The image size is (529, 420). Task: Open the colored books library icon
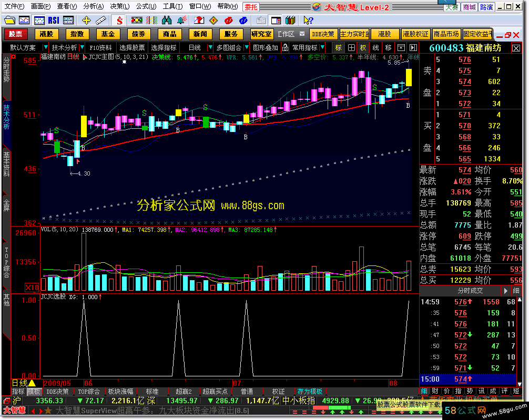coord(290,21)
